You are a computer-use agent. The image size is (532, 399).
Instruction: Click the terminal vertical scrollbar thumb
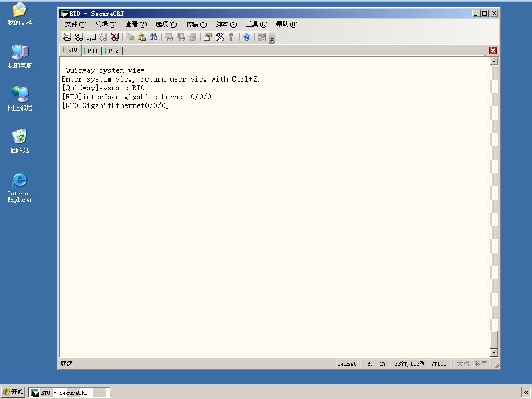pyautogui.click(x=494, y=339)
